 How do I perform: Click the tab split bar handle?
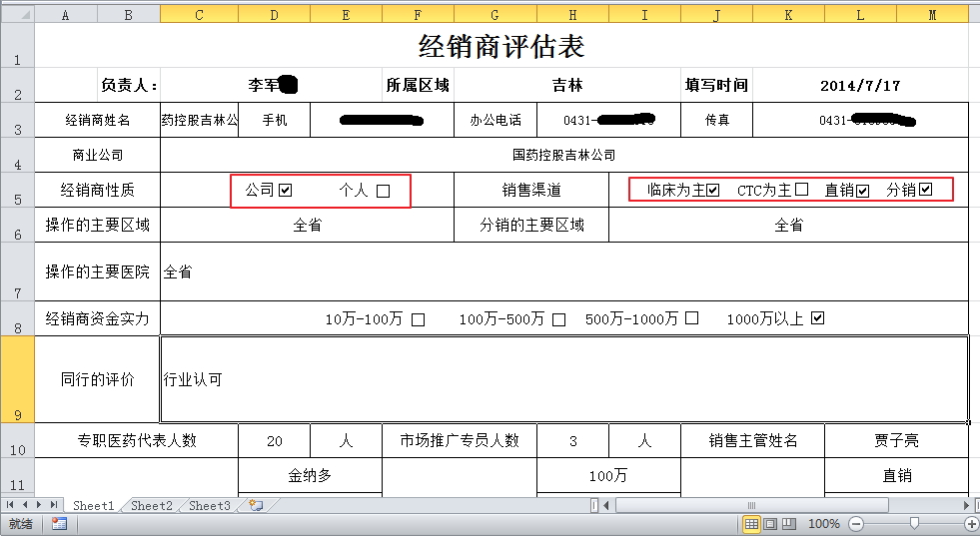pyautogui.click(x=593, y=505)
